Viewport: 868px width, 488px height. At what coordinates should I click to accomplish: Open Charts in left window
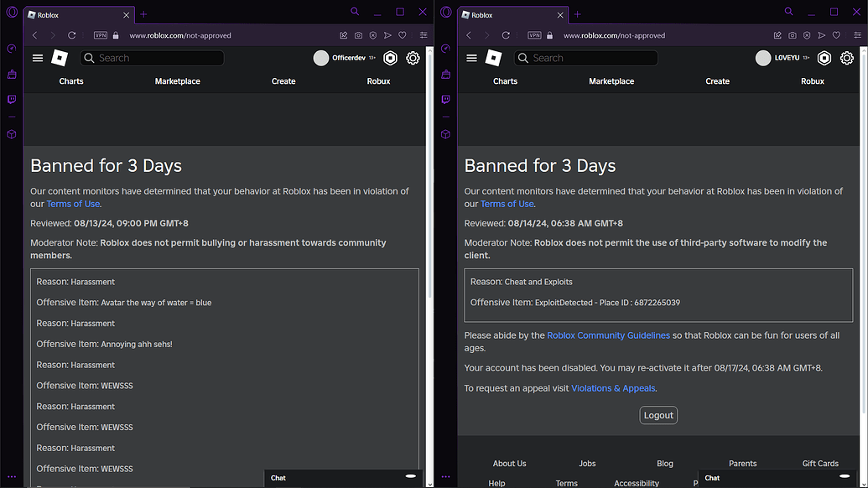71,81
